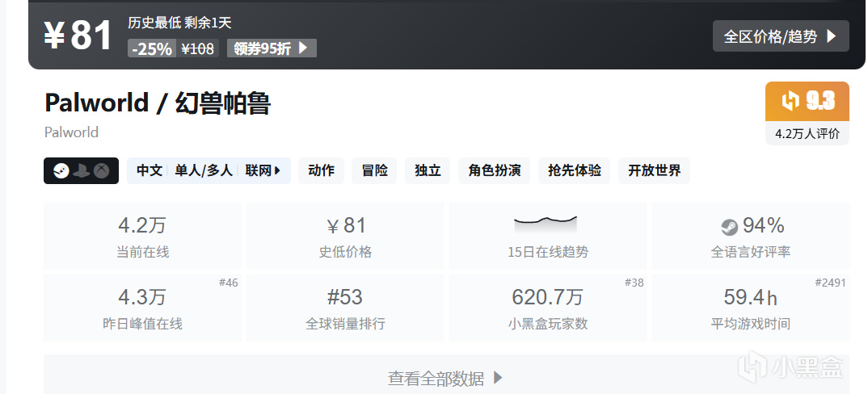Click the 4.2万人评价 rating count

point(807,133)
